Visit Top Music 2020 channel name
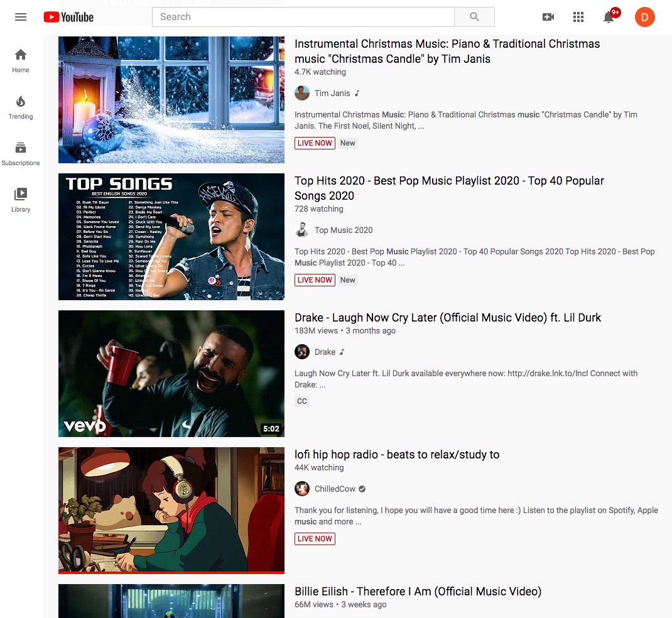Screen dimensions: 672x618 (344, 230)
